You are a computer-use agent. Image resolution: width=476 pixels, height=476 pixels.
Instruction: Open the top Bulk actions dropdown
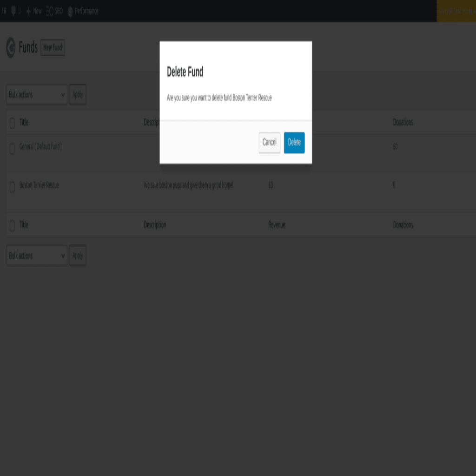point(37,94)
